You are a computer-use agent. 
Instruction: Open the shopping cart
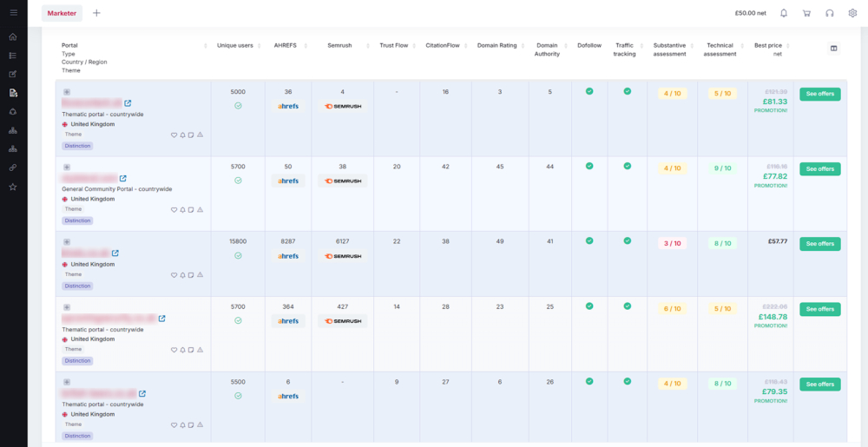806,13
